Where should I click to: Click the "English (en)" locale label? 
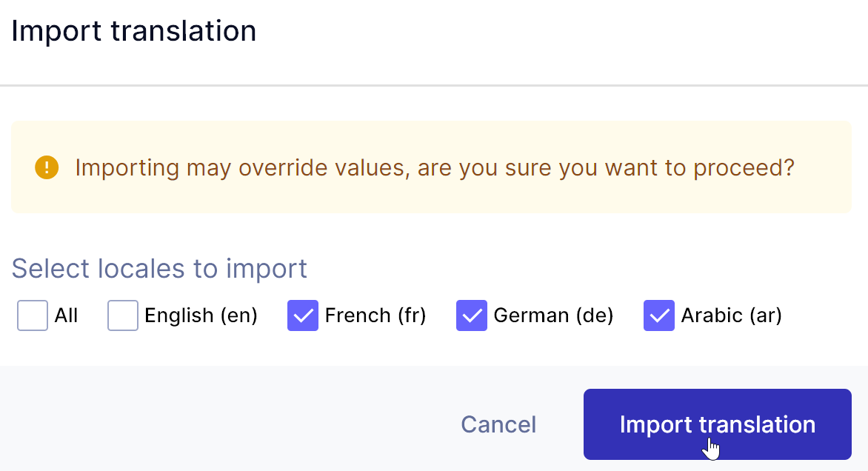point(201,315)
